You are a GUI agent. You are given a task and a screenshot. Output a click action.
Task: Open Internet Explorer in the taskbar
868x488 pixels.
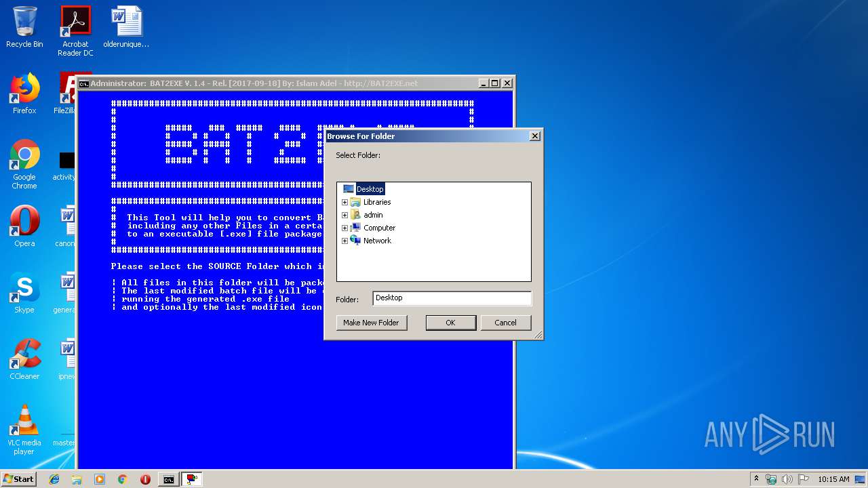[x=54, y=479]
